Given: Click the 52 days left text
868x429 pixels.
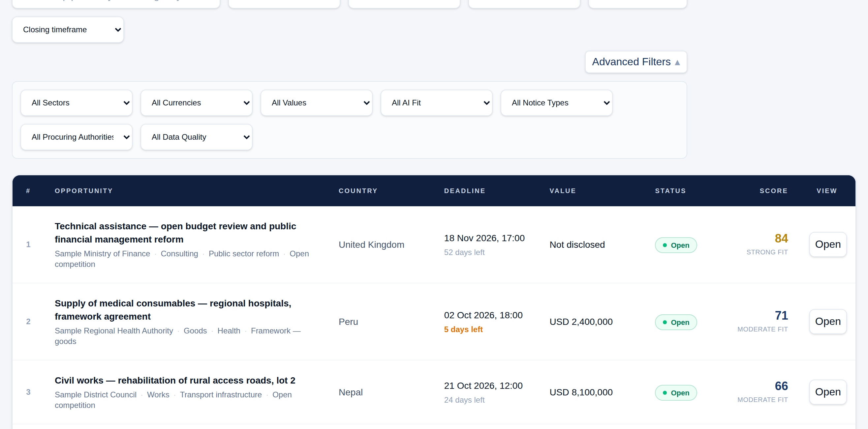Looking at the screenshot, I should 464,252.
